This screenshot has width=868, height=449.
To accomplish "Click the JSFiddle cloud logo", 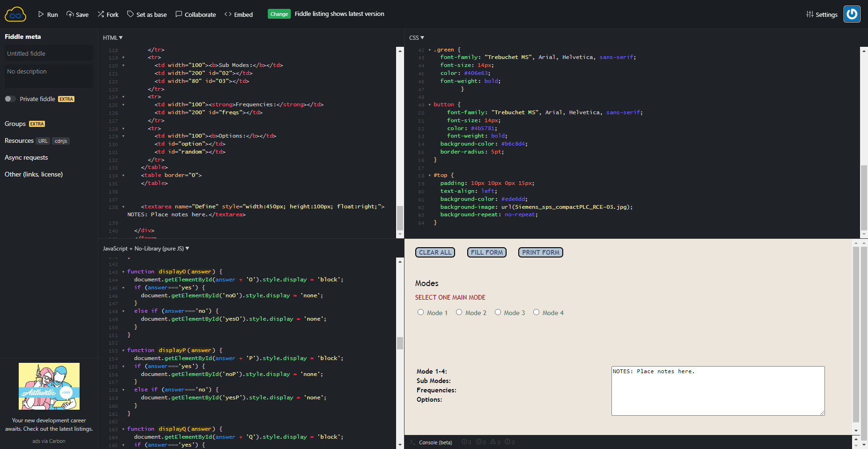I will point(15,15).
